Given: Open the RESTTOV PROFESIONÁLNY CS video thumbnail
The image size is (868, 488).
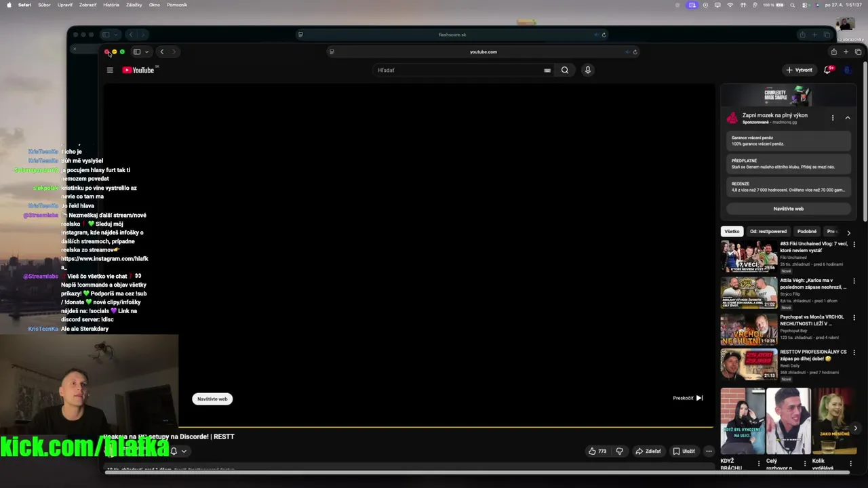Looking at the screenshot, I should click(x=749, y=364).
